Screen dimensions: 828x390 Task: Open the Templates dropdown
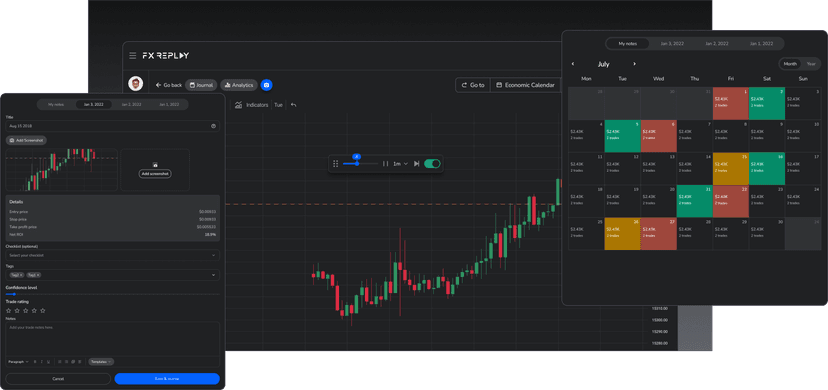click(x=101, y=362)
